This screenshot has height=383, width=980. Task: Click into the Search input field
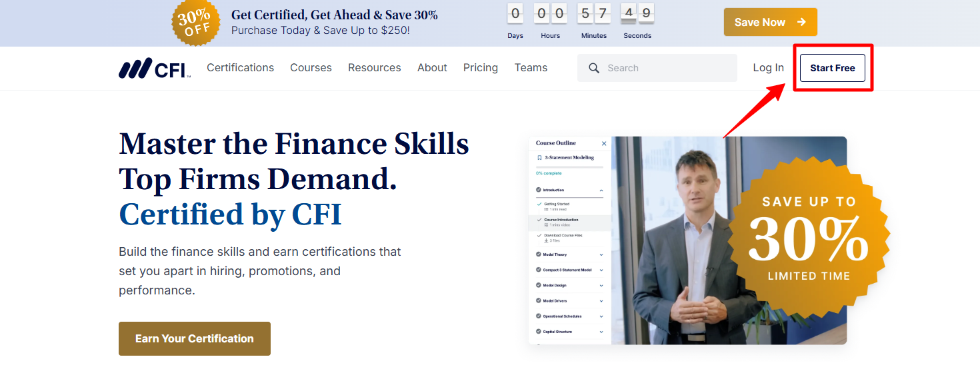(667, 68)
